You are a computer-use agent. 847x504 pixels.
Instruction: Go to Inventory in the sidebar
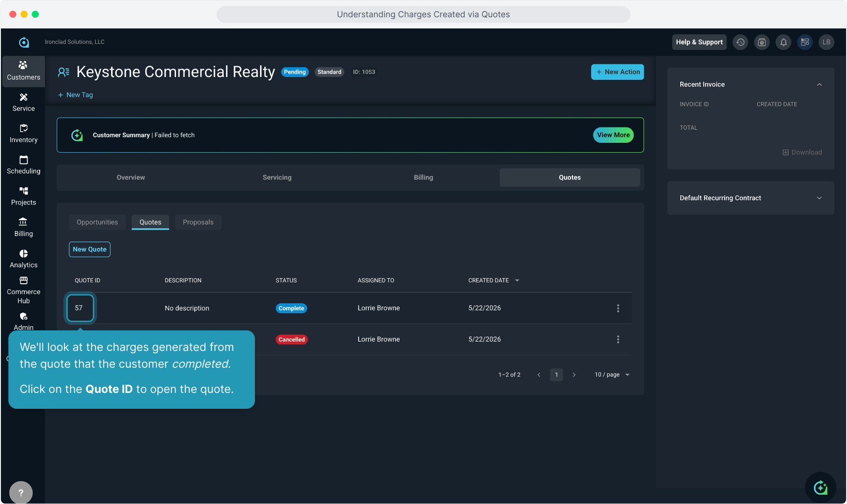[x=23, y=133]
